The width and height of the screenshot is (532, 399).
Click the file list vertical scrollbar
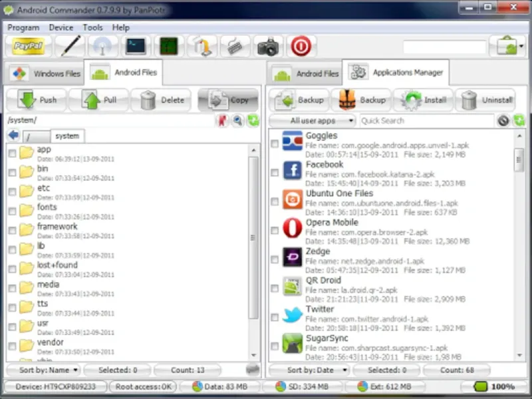coord(253,253)
